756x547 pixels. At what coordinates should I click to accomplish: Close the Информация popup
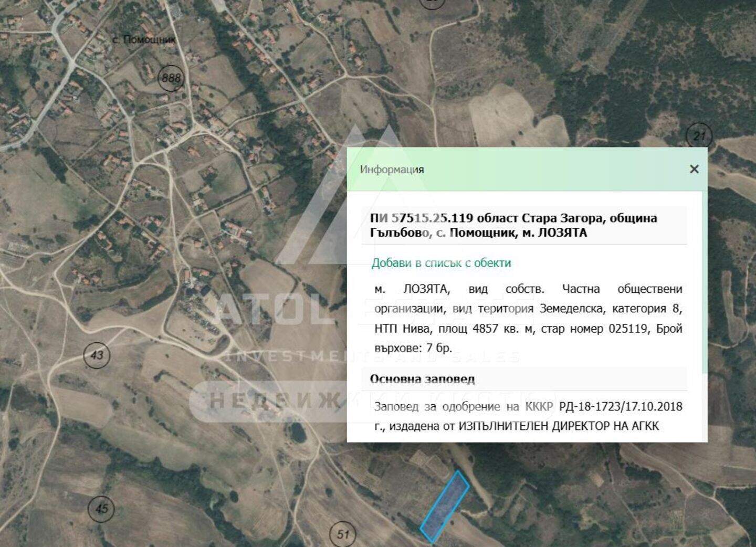pyautogui.click(x=694, y=169)
